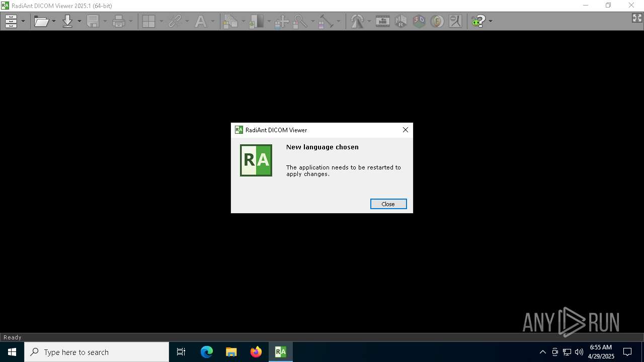Click the 'Ready' status bar text
Screen dimensions: 644x362
[x=13, y=337]
